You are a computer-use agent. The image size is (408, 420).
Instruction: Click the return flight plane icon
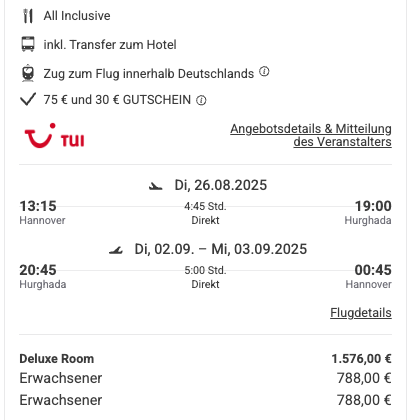click(x=116, y=250)
